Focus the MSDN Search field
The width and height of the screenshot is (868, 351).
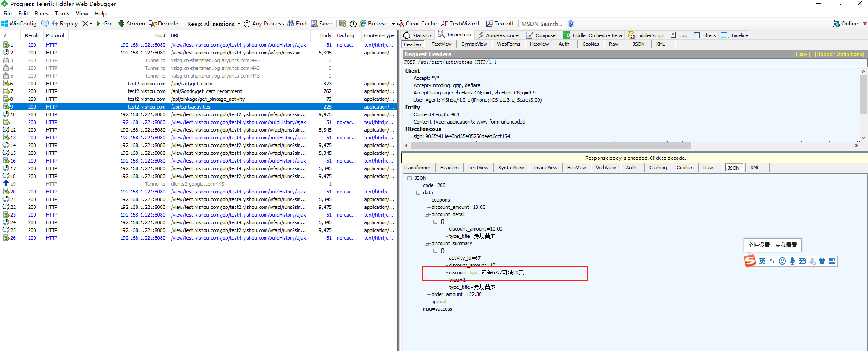click(x=542, y=24)
